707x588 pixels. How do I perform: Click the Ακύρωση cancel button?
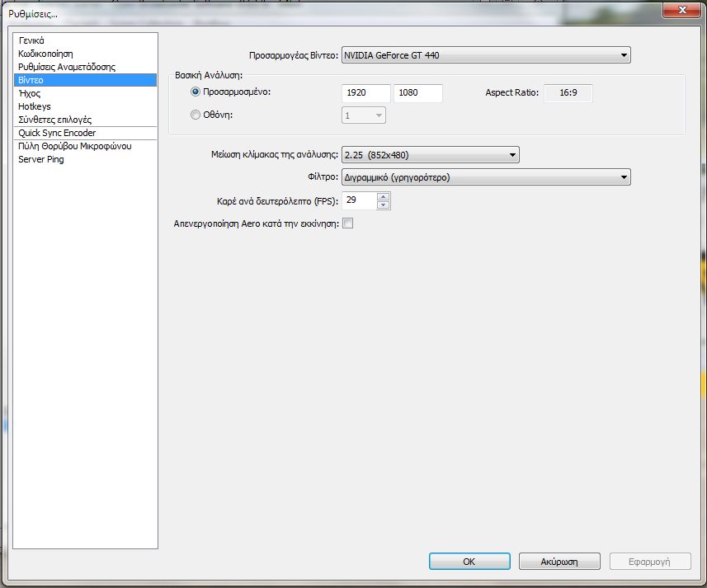(x=559, y=562)
